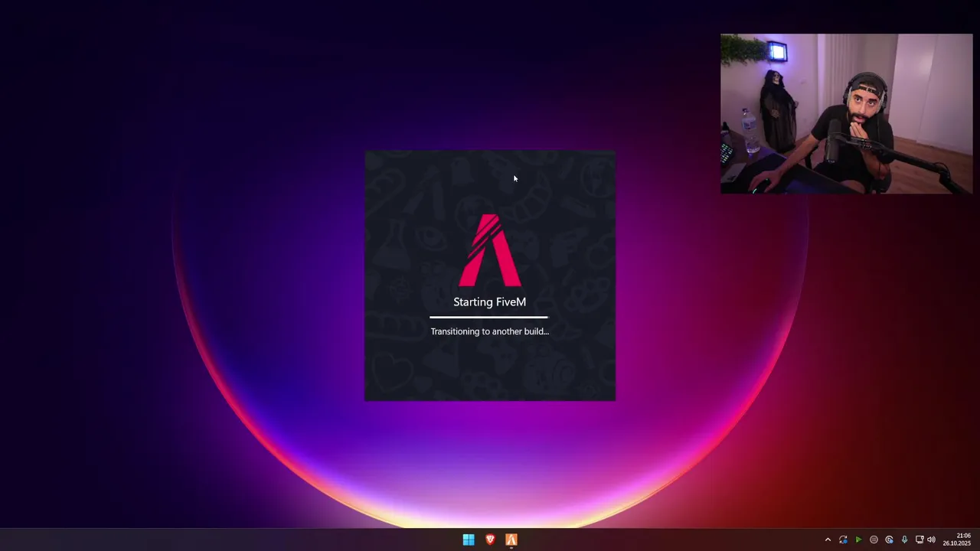Image resolution: width=980 pixels, height=551 pixels.
Task: Click the microphone tray icon
Action: [x=904, y=540]
